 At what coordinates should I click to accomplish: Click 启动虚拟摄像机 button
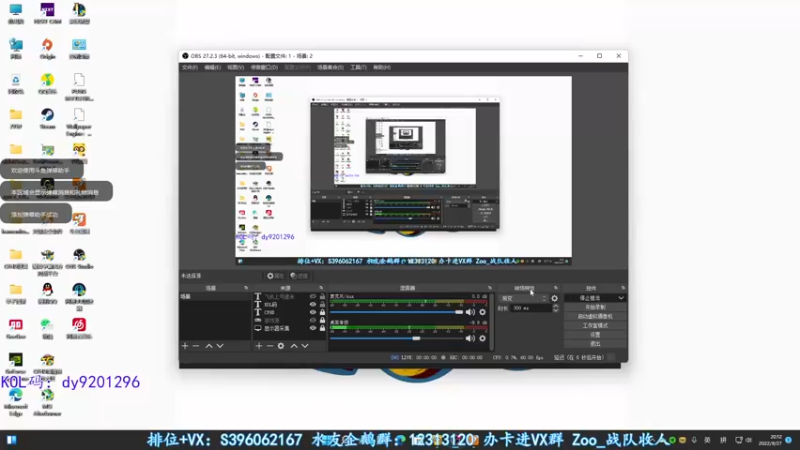pos(595,317)
